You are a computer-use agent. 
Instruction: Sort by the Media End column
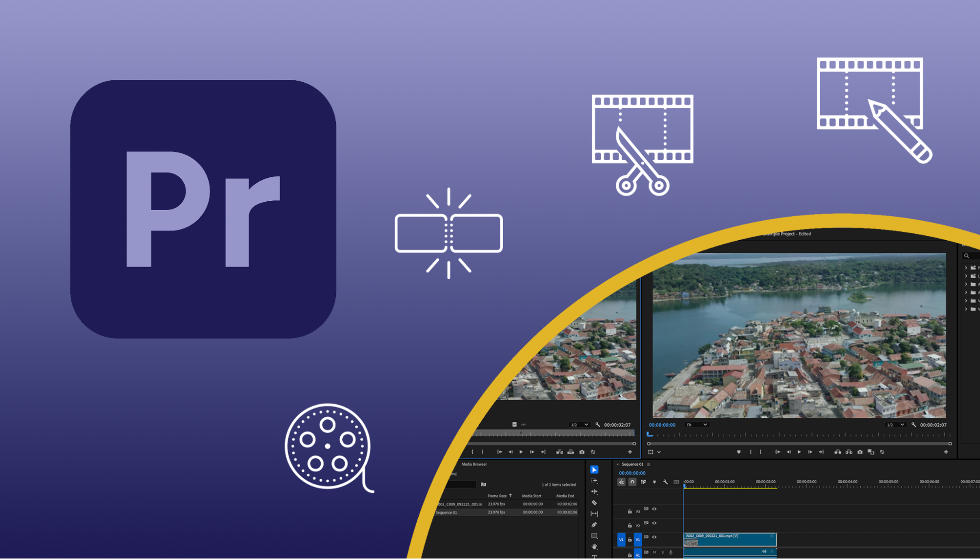tap(565, 496)
